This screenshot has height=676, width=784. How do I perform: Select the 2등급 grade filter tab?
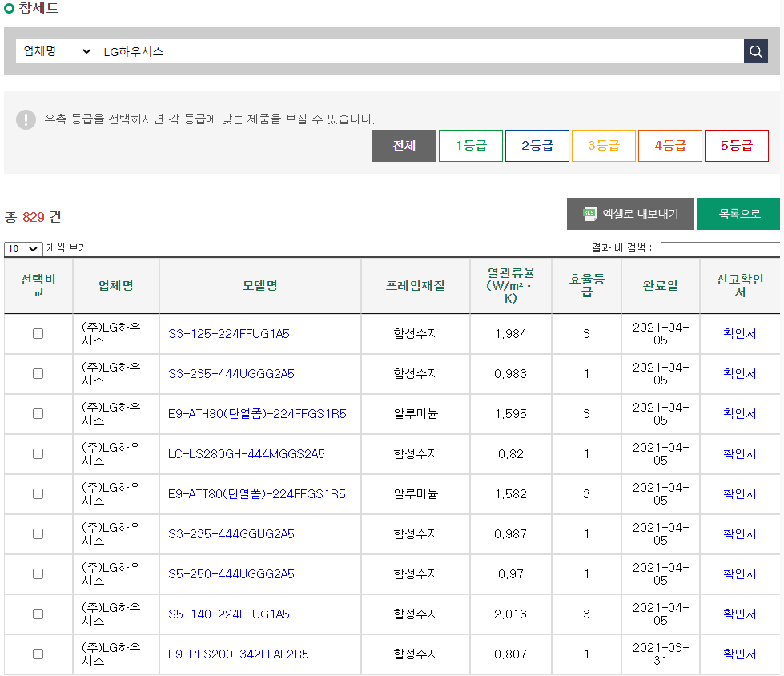537,146
